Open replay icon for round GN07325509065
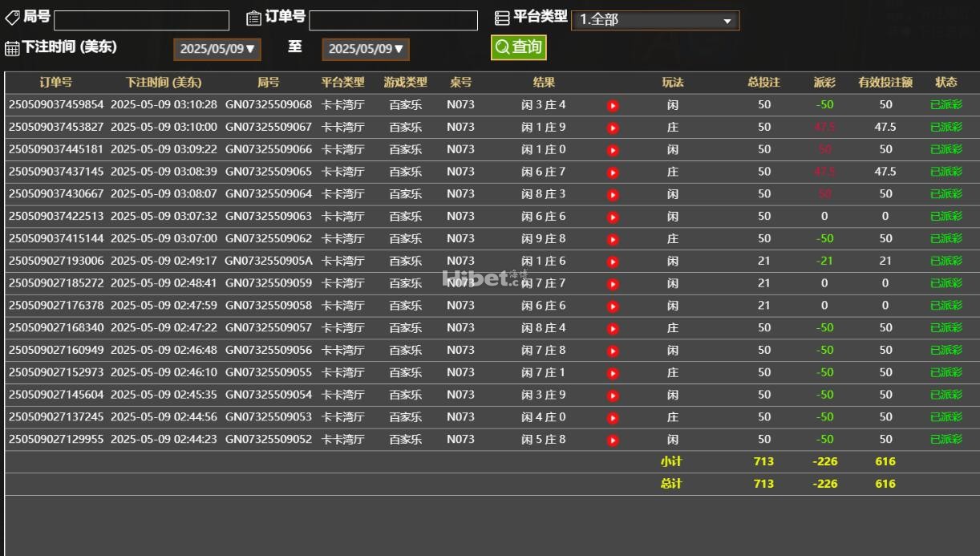Image resolution: width=980 pixels, height=556 pixels. pos(613,172)
